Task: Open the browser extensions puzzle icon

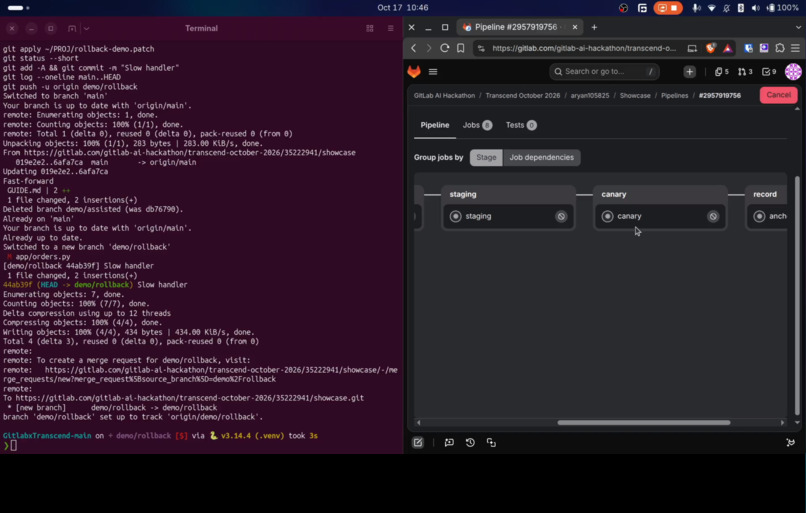Action: 780,48
